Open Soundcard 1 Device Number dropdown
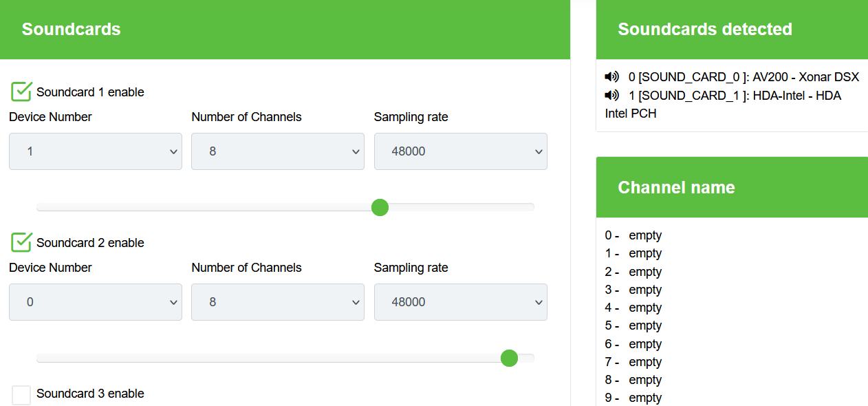 pyautogui.click(x=96, y=151)
